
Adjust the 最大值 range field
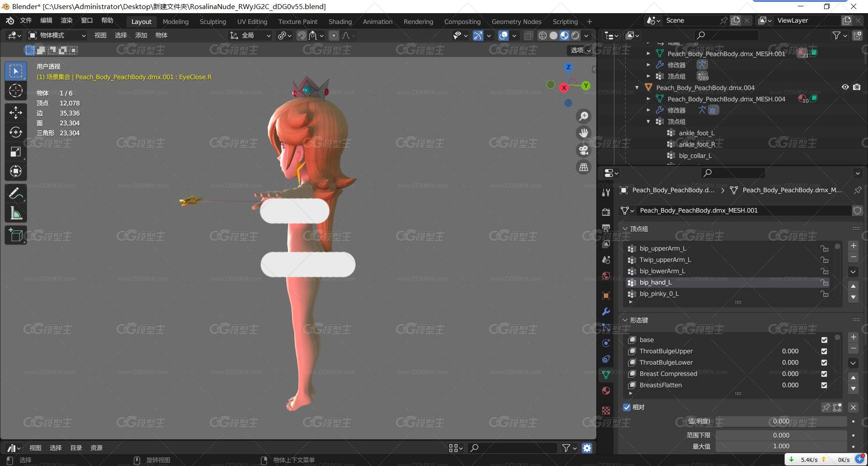[x=781, y=447]
